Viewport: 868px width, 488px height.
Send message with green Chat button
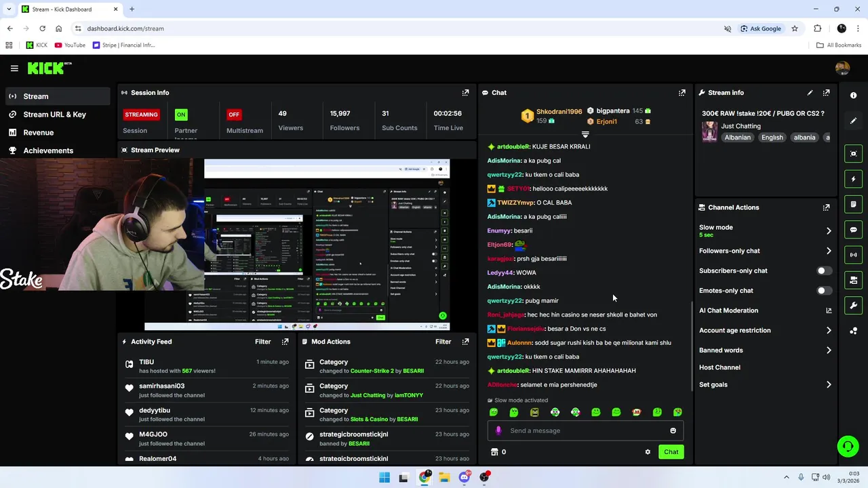click(671, 452)
